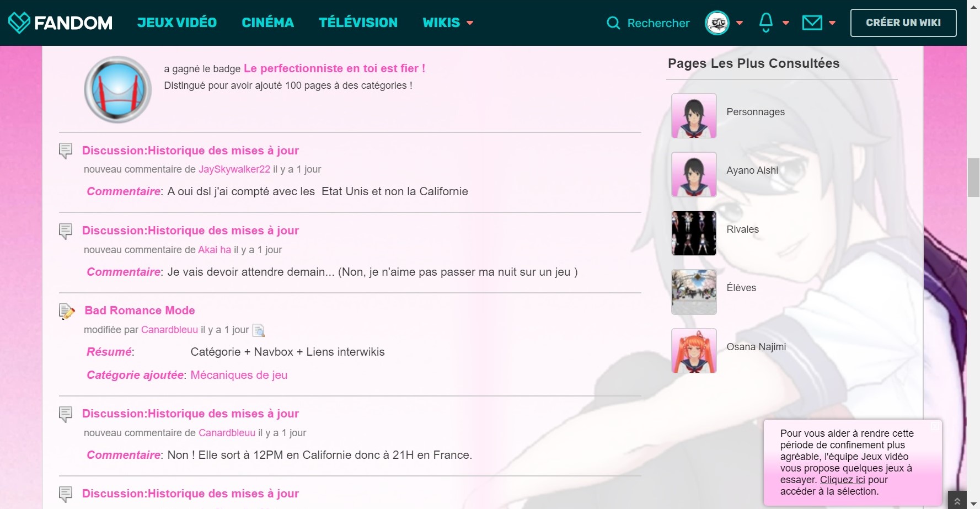Viewport: 980px width, 509px height.
Task: Click comment icon beside JaySkywalker22 discussion
Action: click(66, 151)
